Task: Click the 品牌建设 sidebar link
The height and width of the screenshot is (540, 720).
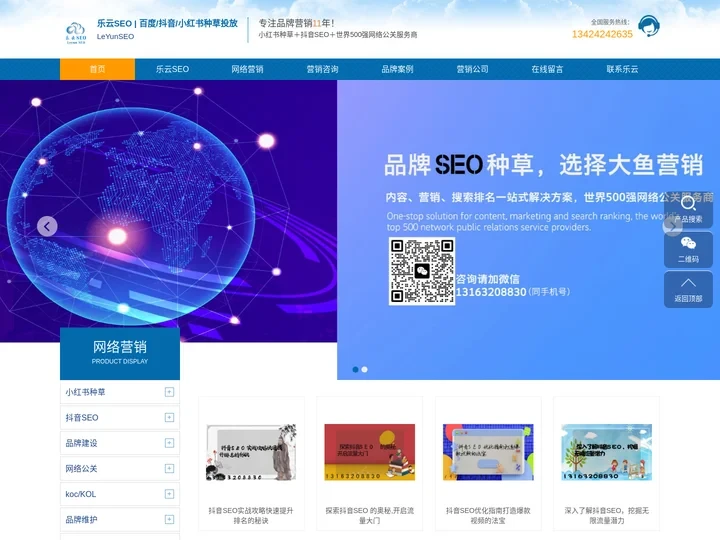Action: tap(81, 443)
